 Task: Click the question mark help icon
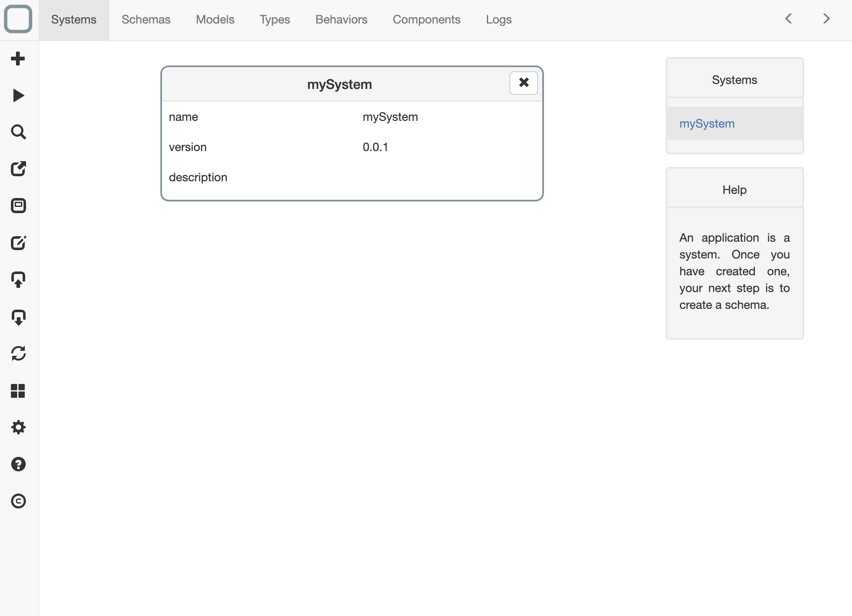[x=18, y=464]
